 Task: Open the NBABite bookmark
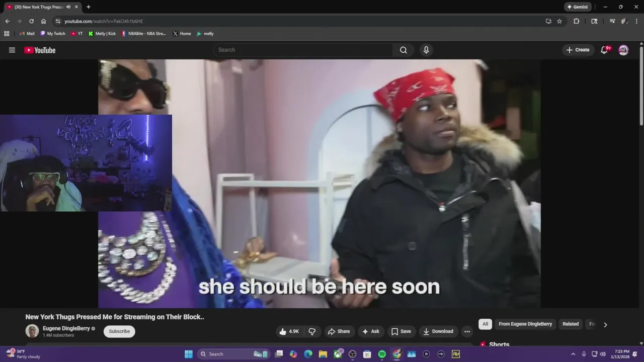143,34
